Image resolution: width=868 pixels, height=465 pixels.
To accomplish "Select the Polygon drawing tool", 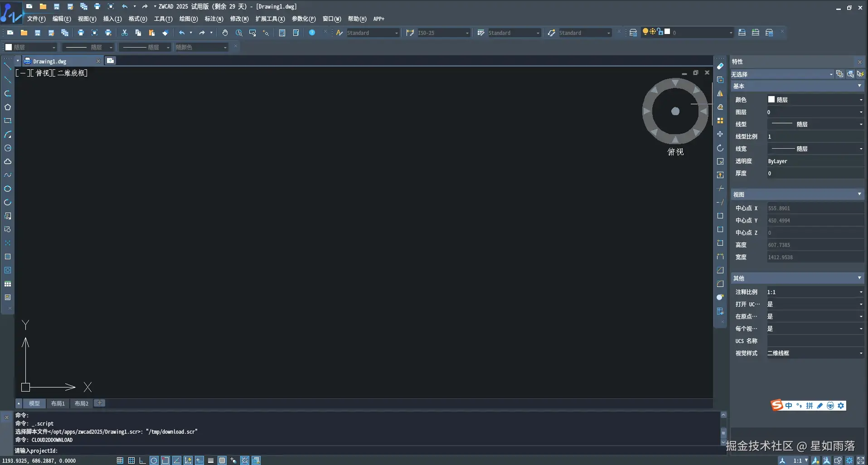I will pos(8,107).
